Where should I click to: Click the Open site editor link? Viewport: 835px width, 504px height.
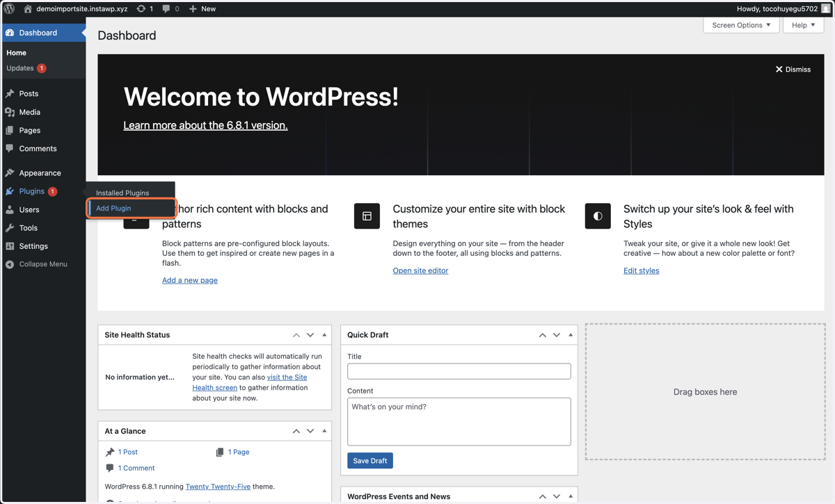tap(420, 270)
